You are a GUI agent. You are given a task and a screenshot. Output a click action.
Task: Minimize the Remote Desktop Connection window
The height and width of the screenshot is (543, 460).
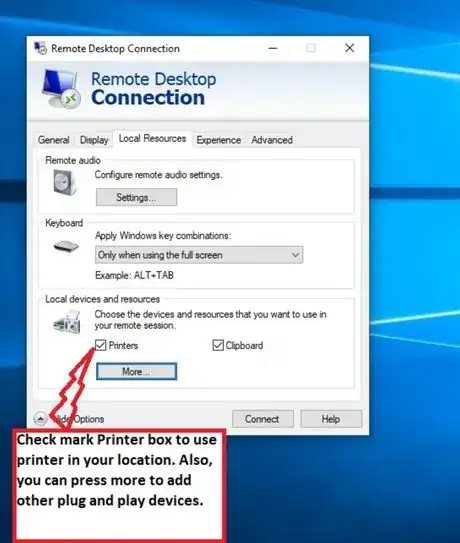273,48
